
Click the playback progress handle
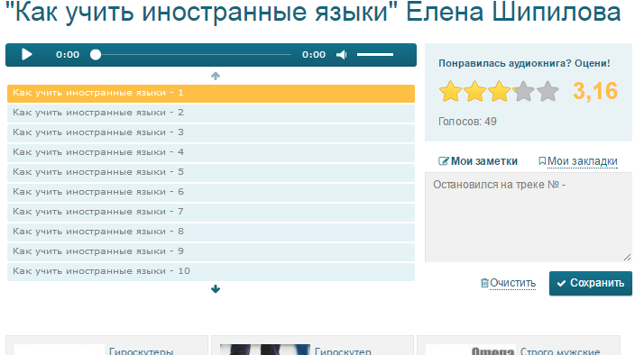(96, 55)
